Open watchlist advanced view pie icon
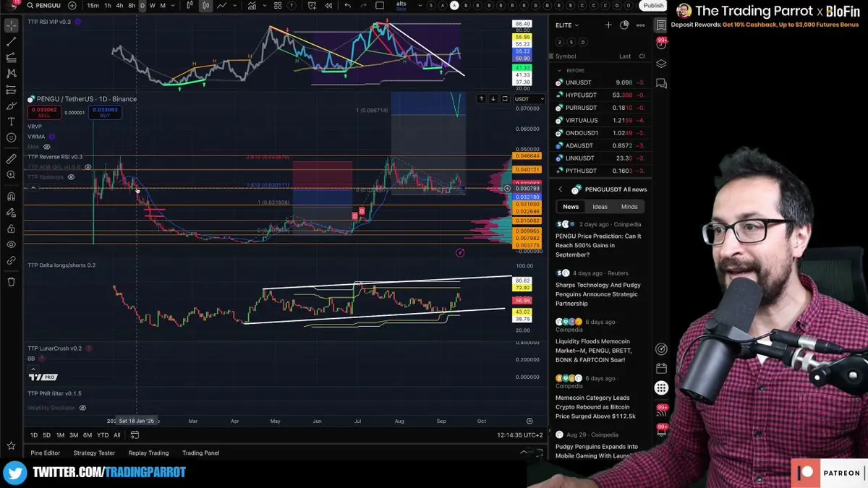This screenshot has height=488, width=868. pos(624,25)
